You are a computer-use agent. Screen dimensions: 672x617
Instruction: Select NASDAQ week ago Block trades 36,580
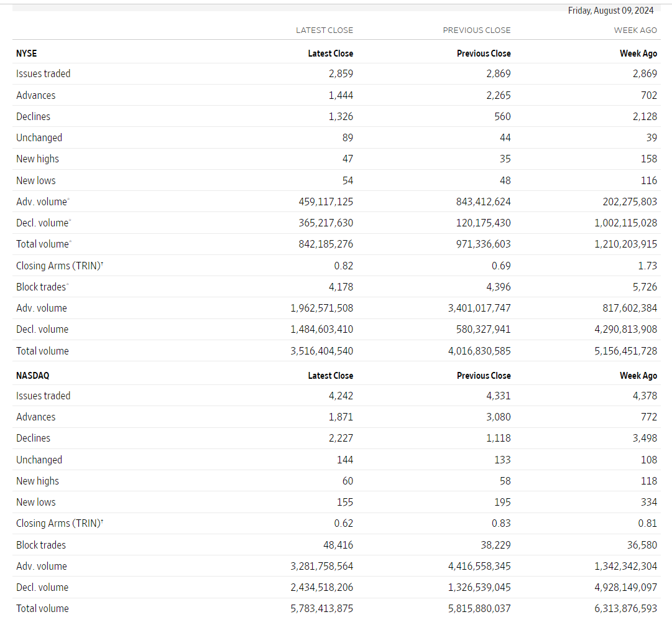[642, 545]
